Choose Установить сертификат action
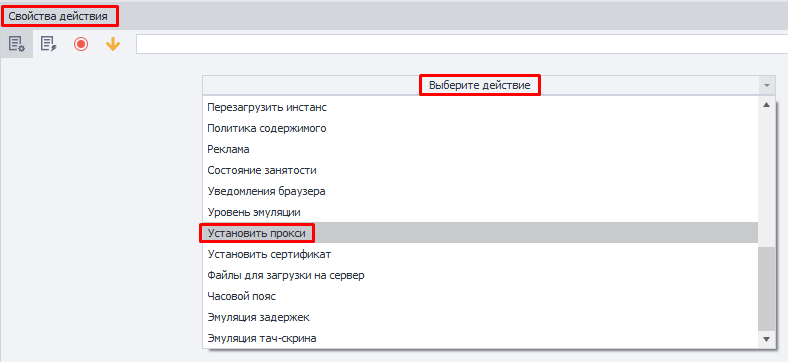The width and height of the screenshot is (788, 362). 480,254
